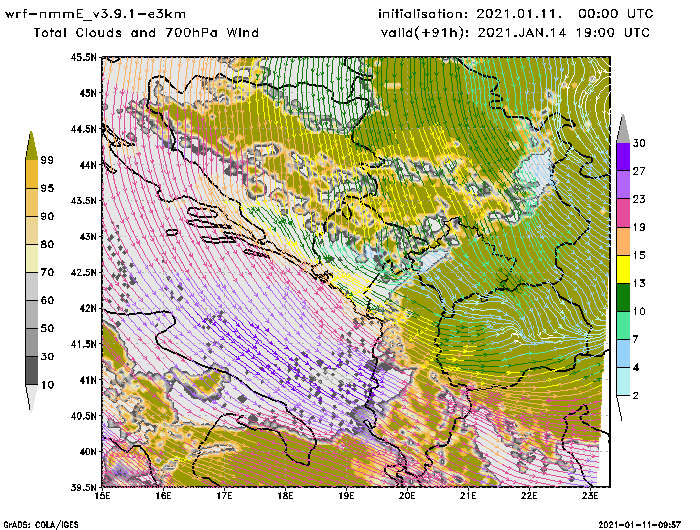Click the 80 label on cloud legend
The image size is (700, 530).
tap(47, 245)
